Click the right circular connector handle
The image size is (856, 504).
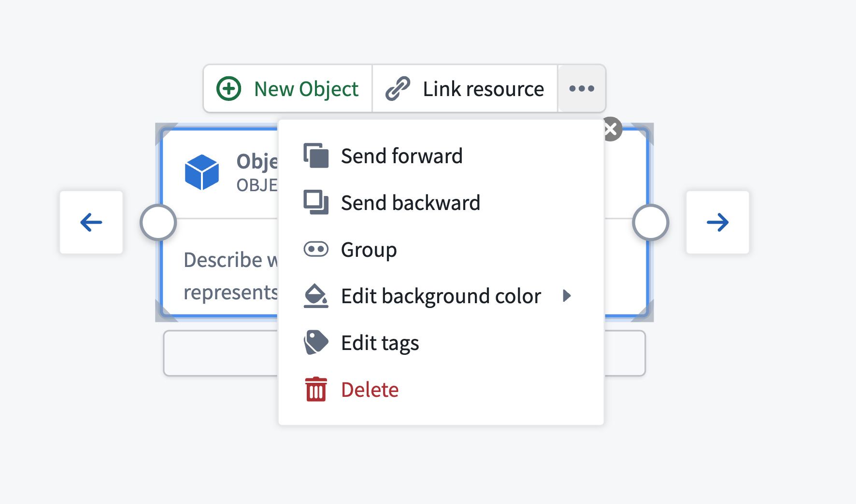651,223
